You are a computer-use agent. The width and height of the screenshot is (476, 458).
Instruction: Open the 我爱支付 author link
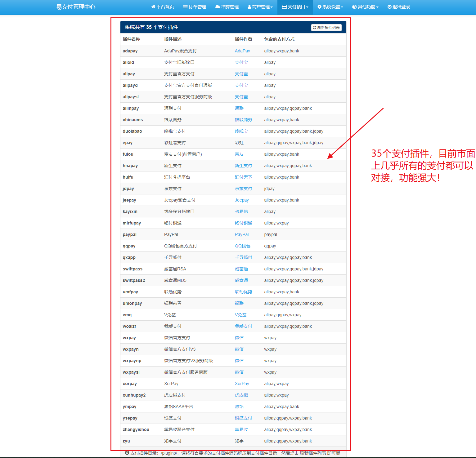(x=244, y=326)
